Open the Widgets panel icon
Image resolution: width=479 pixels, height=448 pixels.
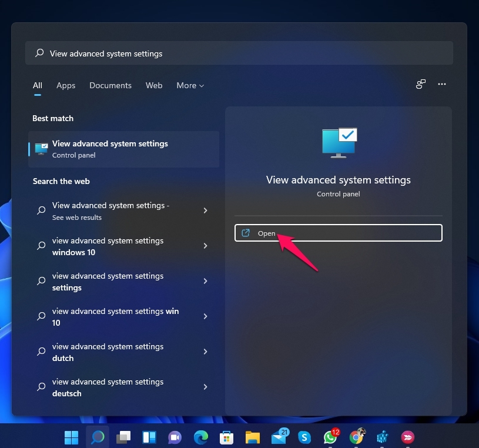149,437
